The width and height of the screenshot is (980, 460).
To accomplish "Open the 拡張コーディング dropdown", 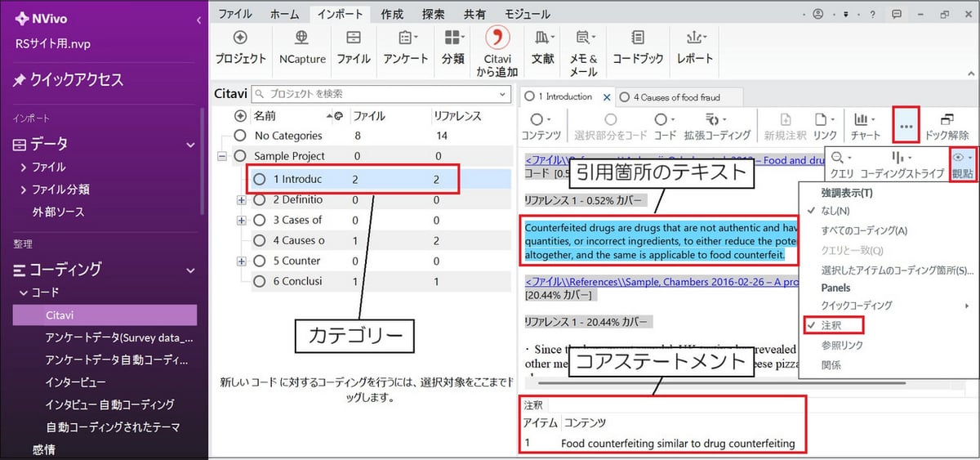I will 717,127.
